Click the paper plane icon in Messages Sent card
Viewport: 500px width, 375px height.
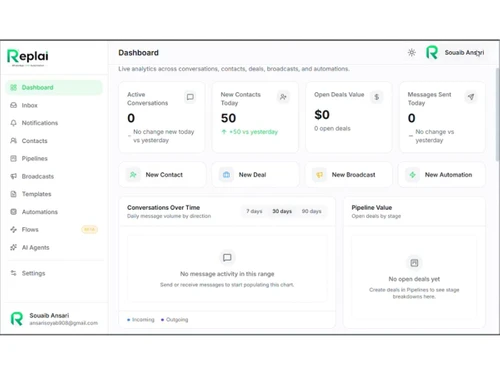point(471,97)
